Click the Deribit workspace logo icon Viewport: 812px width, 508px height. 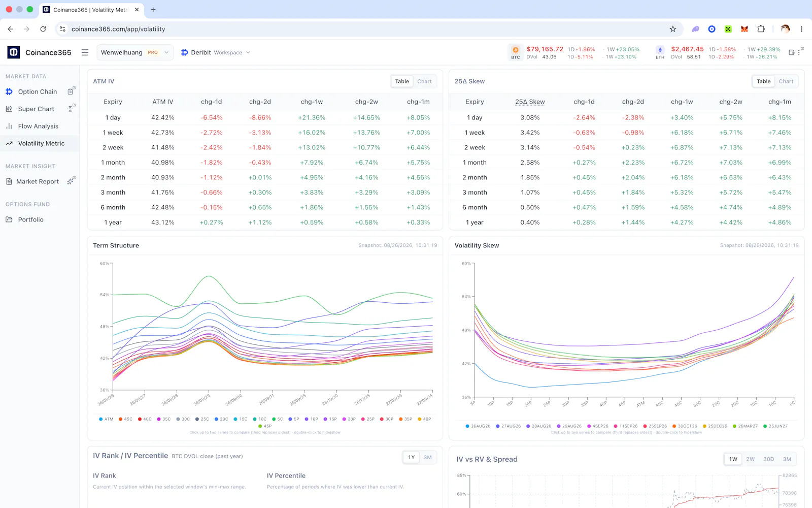tap(185, 52)
